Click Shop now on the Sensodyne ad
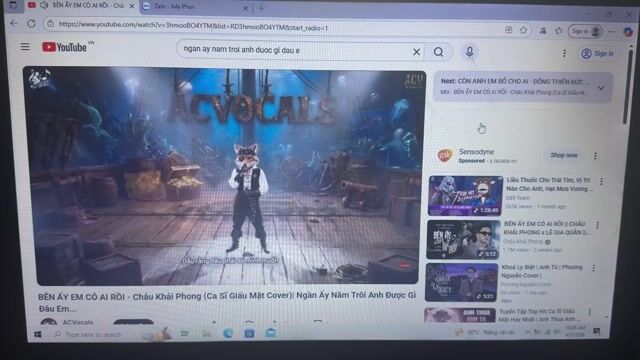The width and height of the screenshot is (640, 360). coord(564,155)
